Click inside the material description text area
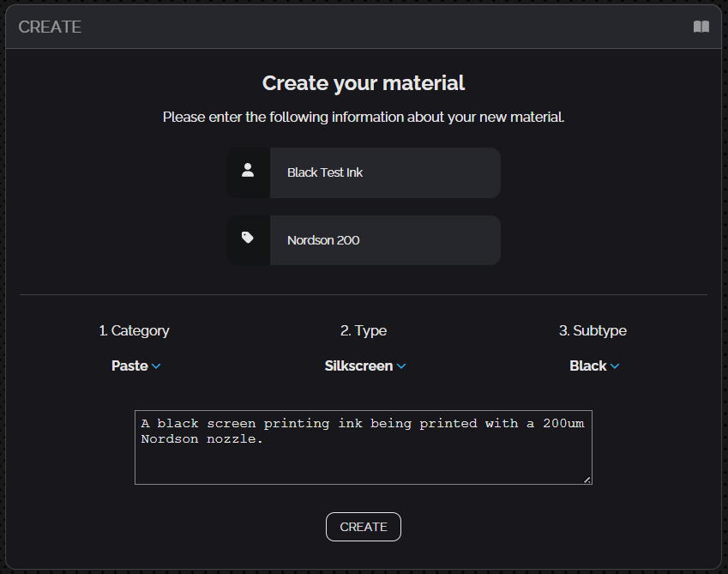Image resolution: width=728 pixels, height=574 pixels. (363, 459)
